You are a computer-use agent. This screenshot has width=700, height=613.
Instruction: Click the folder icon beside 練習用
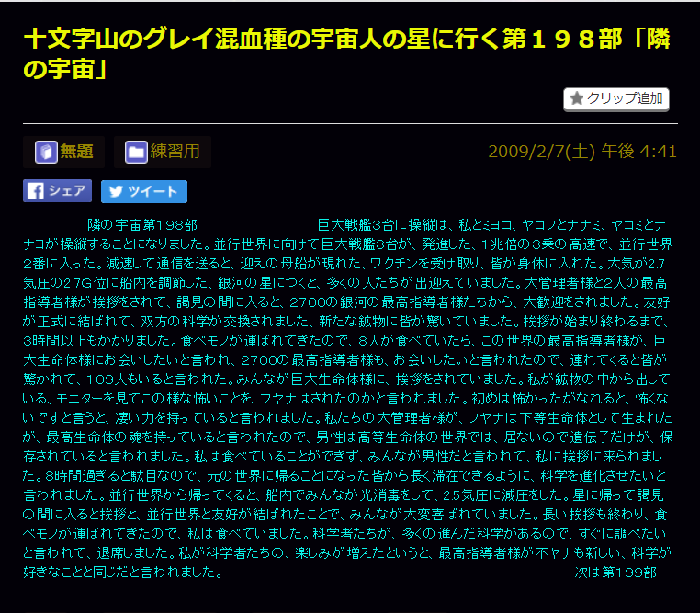click(135, 153)
